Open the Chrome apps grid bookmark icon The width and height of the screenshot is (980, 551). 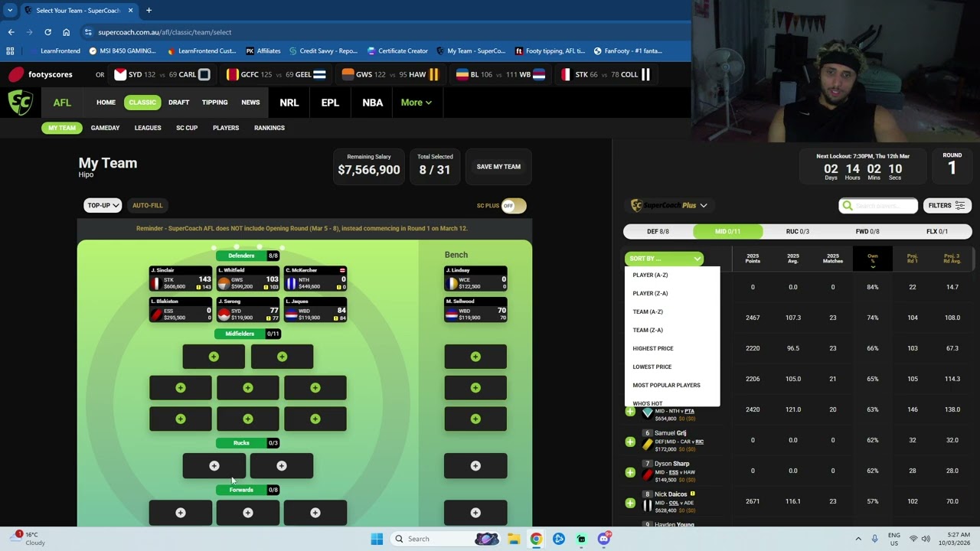pyautogui.click(x=10, y=51)
